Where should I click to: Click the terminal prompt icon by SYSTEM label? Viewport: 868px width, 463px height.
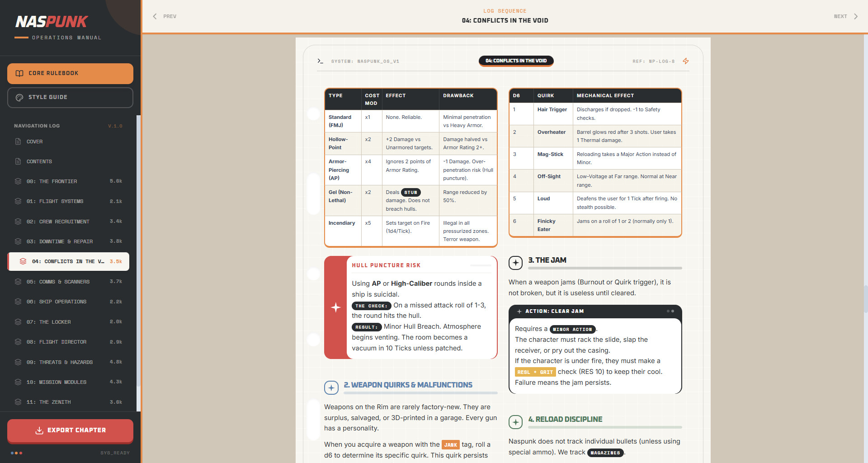[x=320, y=61]
